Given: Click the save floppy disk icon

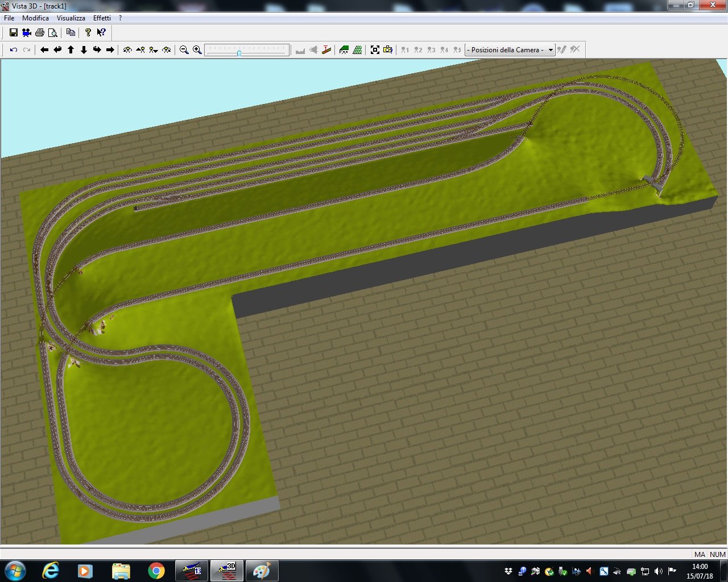Looking at the screenshot, I should point(14,32).
